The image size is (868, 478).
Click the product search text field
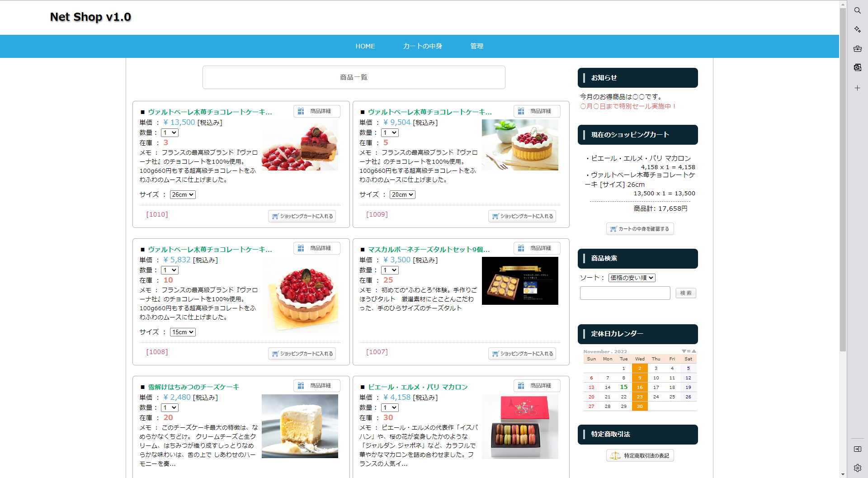[625, 293]
